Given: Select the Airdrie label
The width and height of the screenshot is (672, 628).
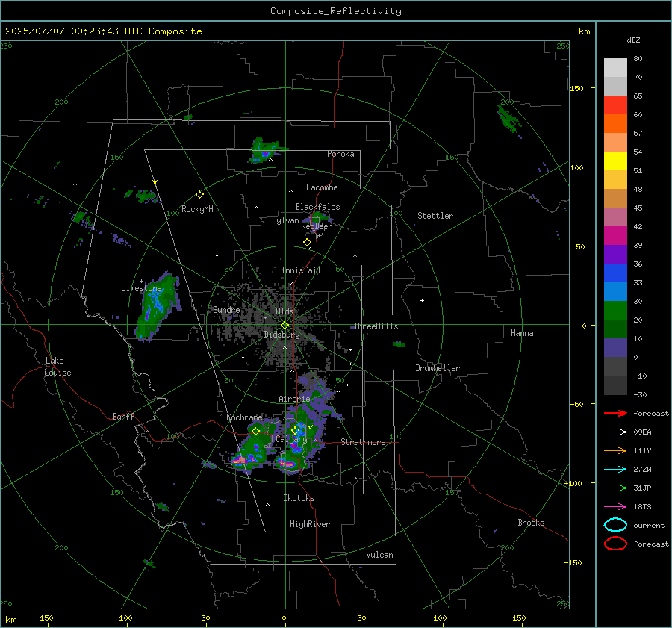Looking at the screenshot, I should [294, 399].
